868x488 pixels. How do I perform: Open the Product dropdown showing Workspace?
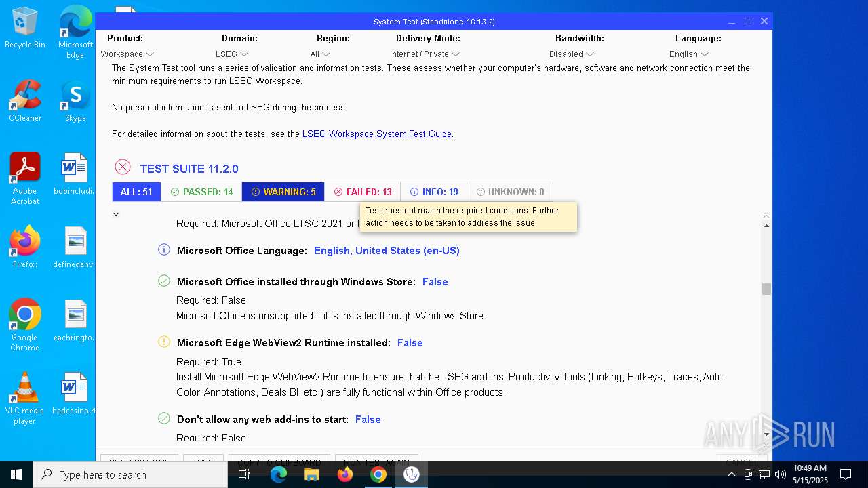pyautogui.click(x=127, y=54)
